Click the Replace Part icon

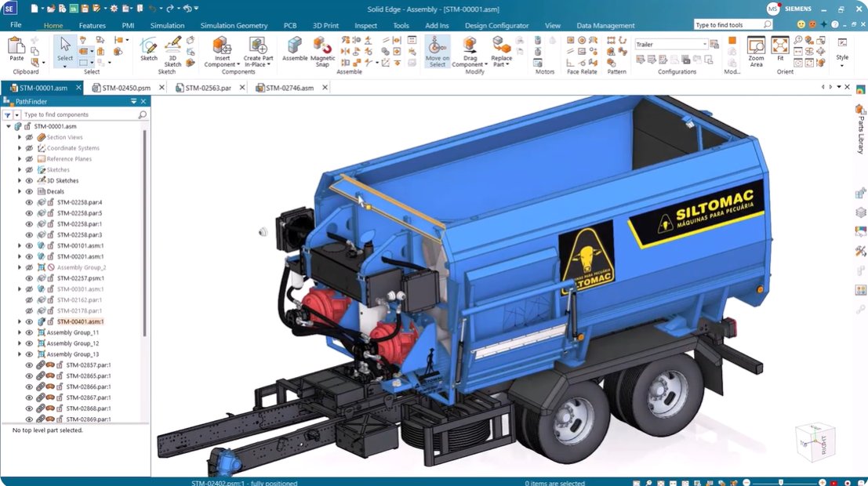(x=501, y=45)
